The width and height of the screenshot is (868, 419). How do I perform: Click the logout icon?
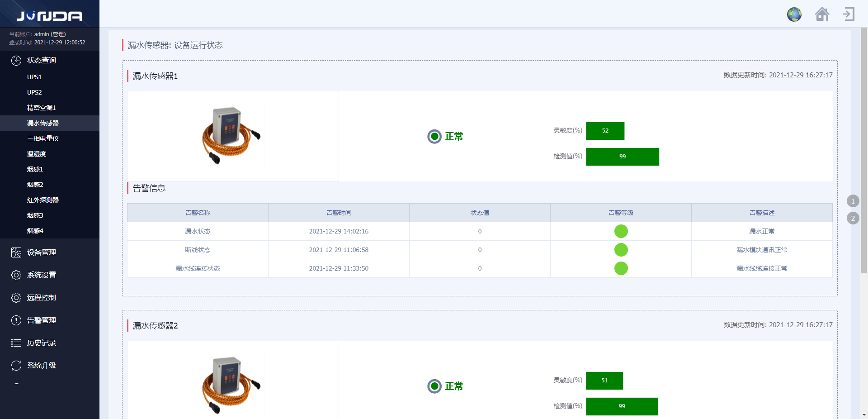click(x=849, y=14)
